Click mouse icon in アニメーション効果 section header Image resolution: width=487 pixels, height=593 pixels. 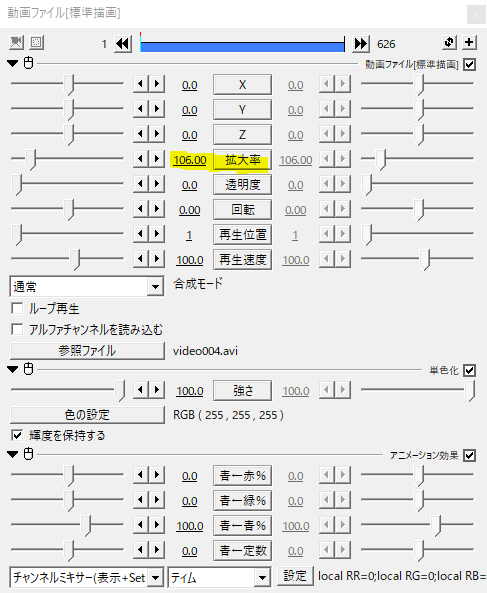click(29, 454)
